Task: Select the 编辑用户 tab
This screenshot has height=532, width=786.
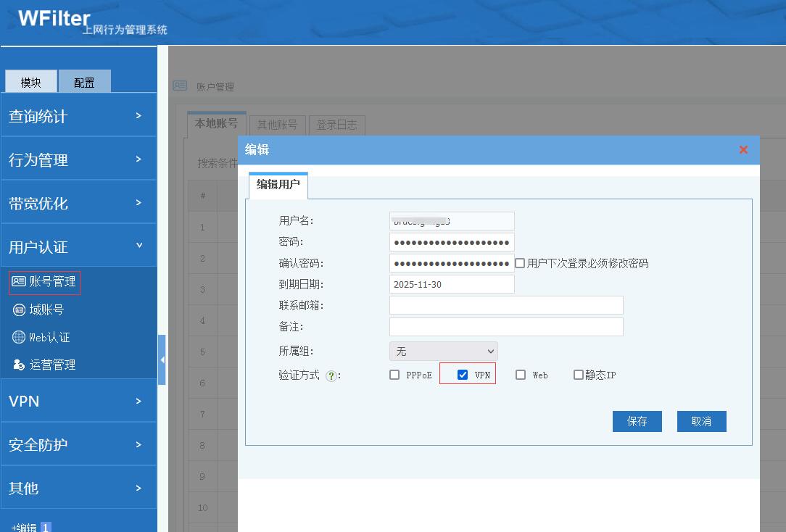Action: click(278, 185)
